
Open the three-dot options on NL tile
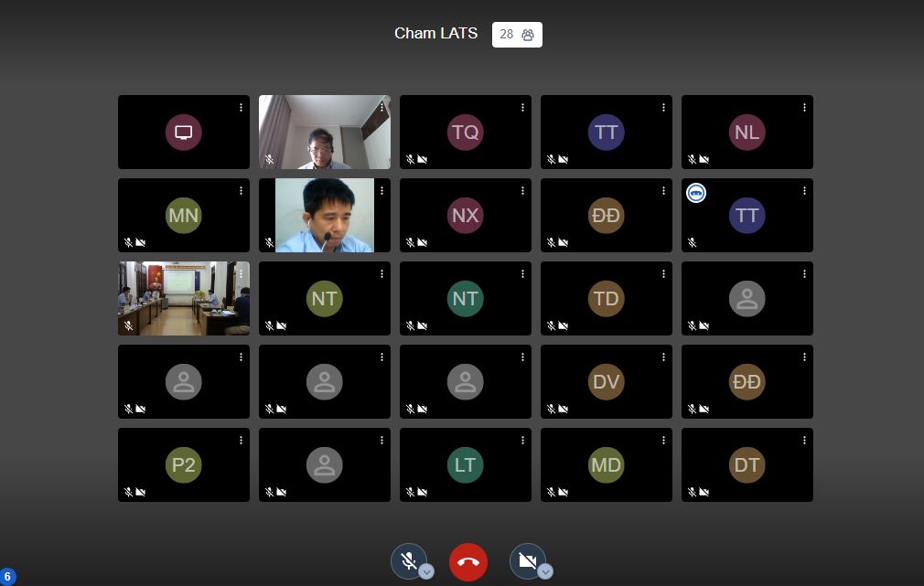[x=805, y=108]
